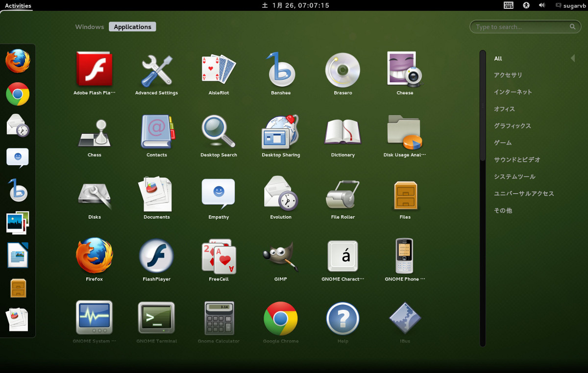Screen dimensions: 588x373
Task: Open the clock and calendar menu
Action: click(x=295, y=5)
